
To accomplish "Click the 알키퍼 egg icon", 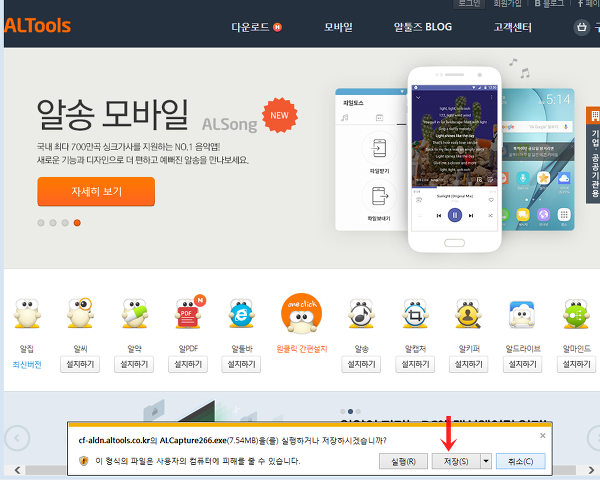I will [x=468, y=314].
